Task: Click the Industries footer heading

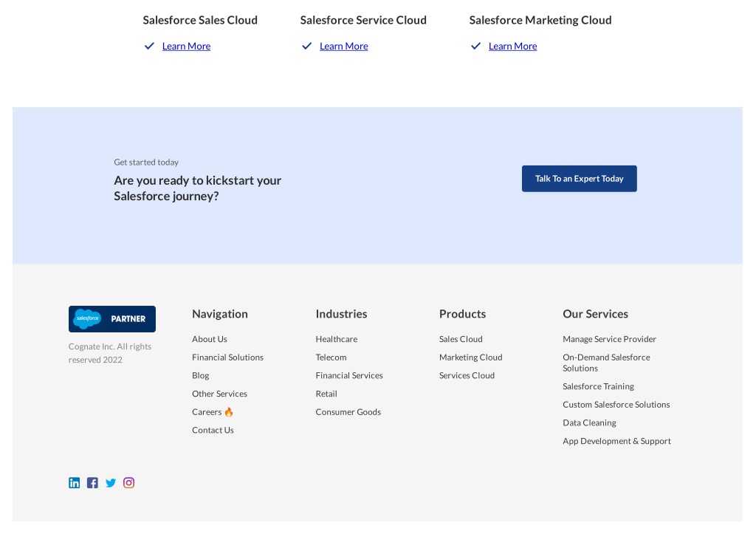Action: [341, 314]
